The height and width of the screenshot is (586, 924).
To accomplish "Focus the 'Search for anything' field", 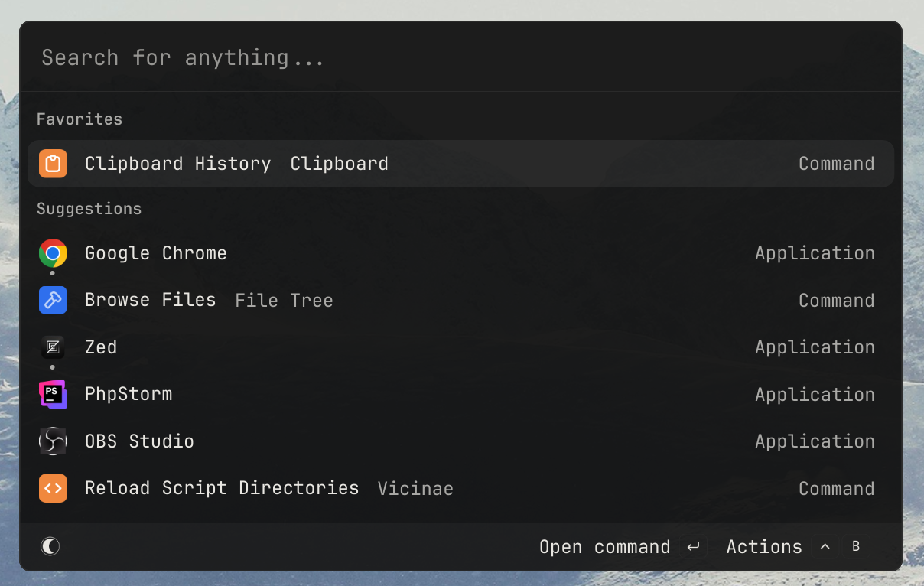I will point(459,58).
